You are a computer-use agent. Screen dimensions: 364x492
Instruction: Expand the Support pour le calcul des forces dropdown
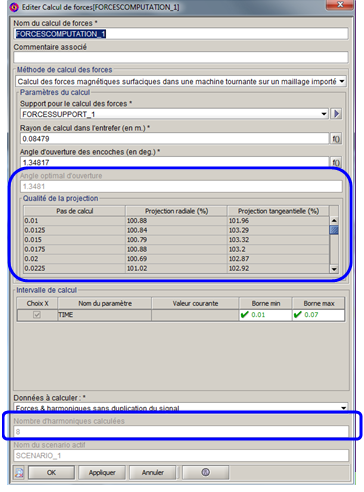coord(324,114)
